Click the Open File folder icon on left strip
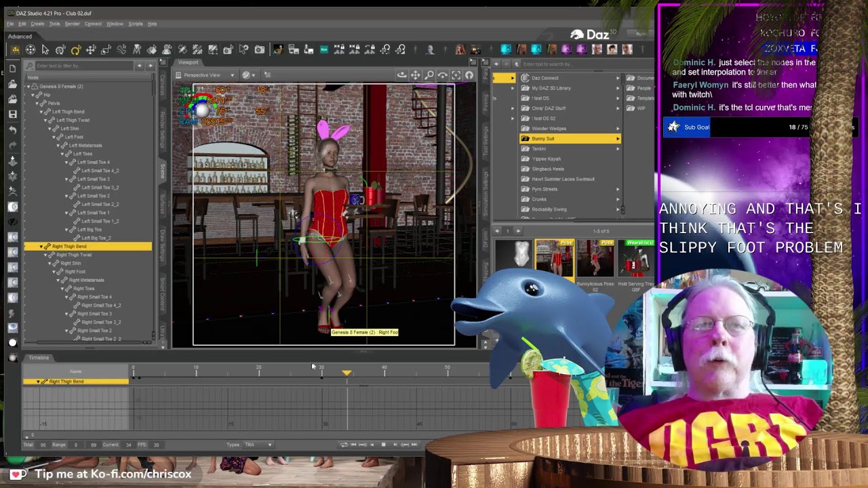The width and height of the screenshot is (868, 488). (12, 84)
